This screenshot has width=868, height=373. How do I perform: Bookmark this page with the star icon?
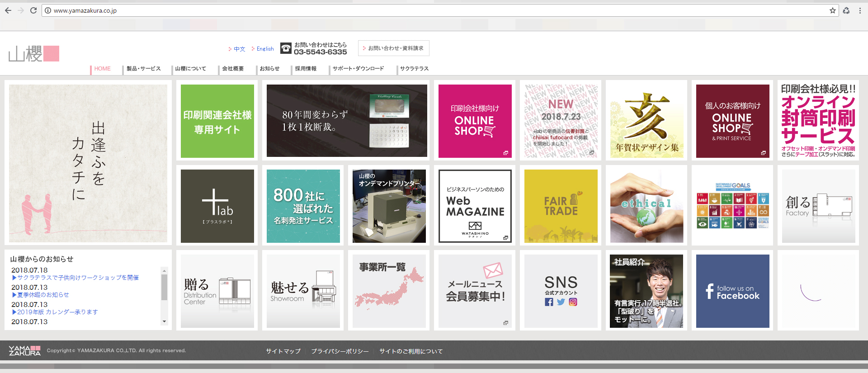(832, 10)
